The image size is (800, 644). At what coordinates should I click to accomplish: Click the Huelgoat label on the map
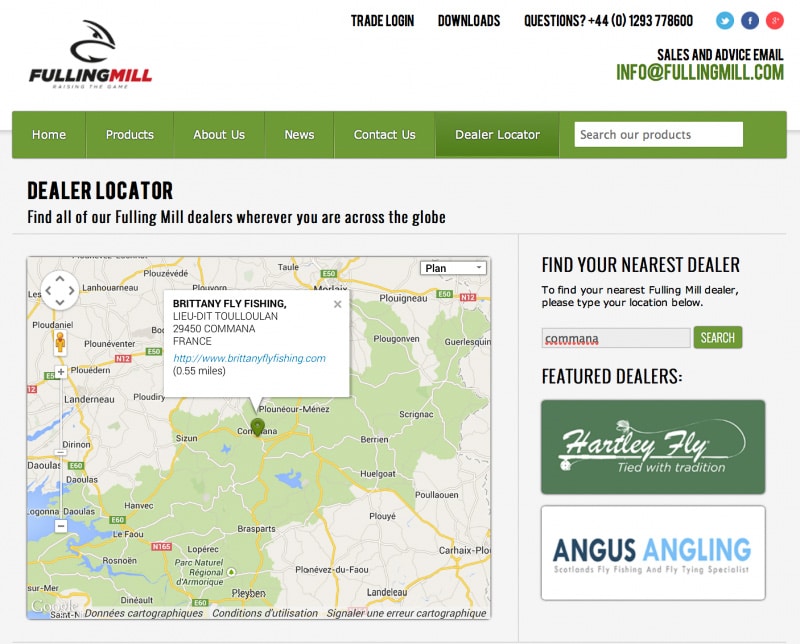tap(378, 474)
